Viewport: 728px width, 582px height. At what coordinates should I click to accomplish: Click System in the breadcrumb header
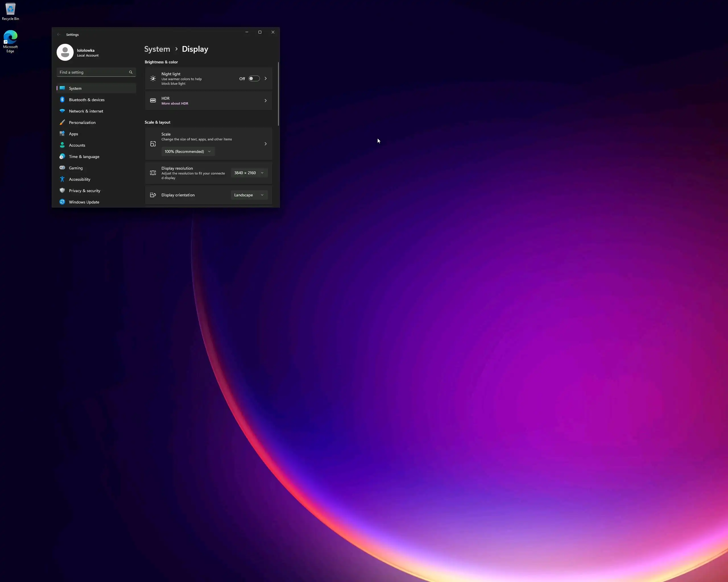click(157, 49)
